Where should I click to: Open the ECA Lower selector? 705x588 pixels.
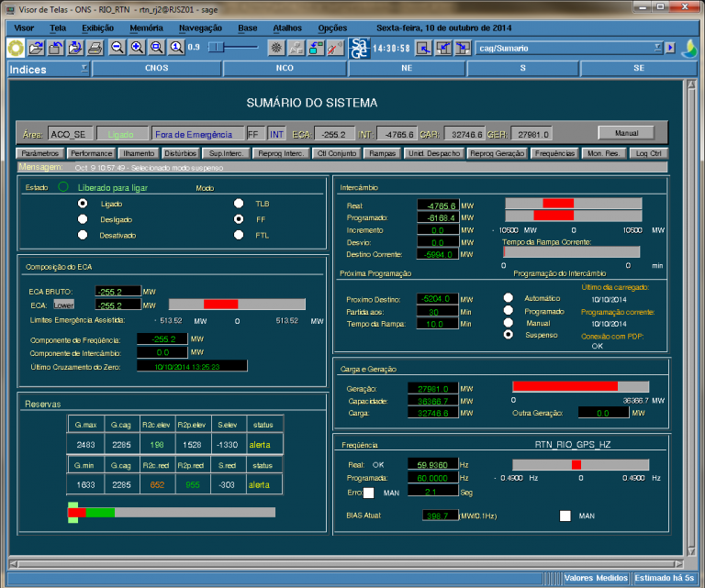pos(63,305)
